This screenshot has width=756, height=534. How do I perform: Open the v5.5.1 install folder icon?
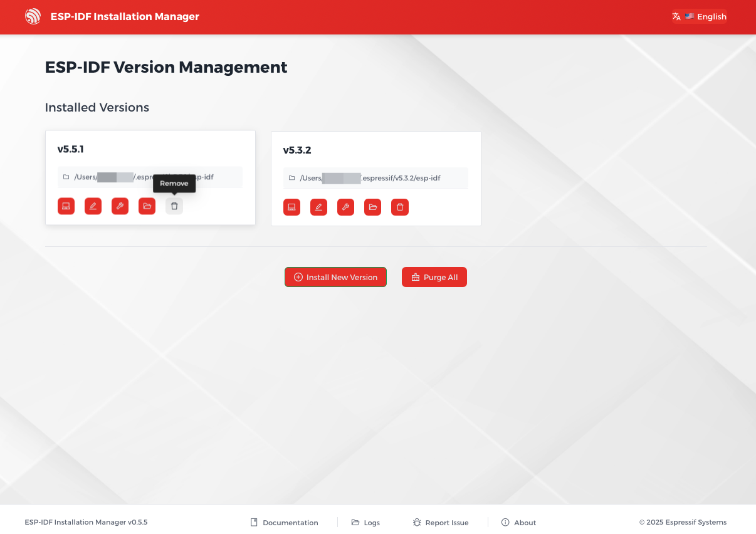[147, 206]
